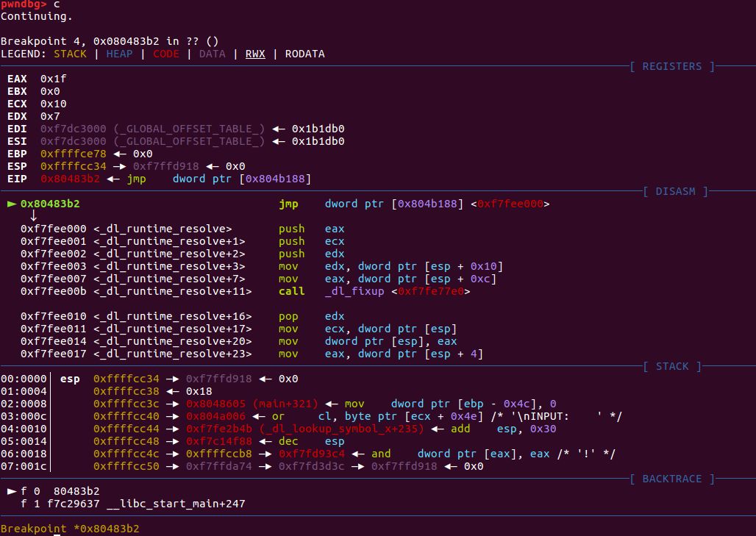Click the ESP register address 0xffffcc34
This screenshot has height=536, width=756.
74,166
